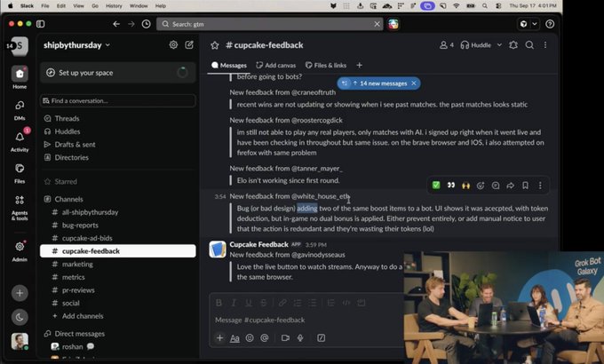
Task: Jump to 14 new messages
Action: coord(379,83)
